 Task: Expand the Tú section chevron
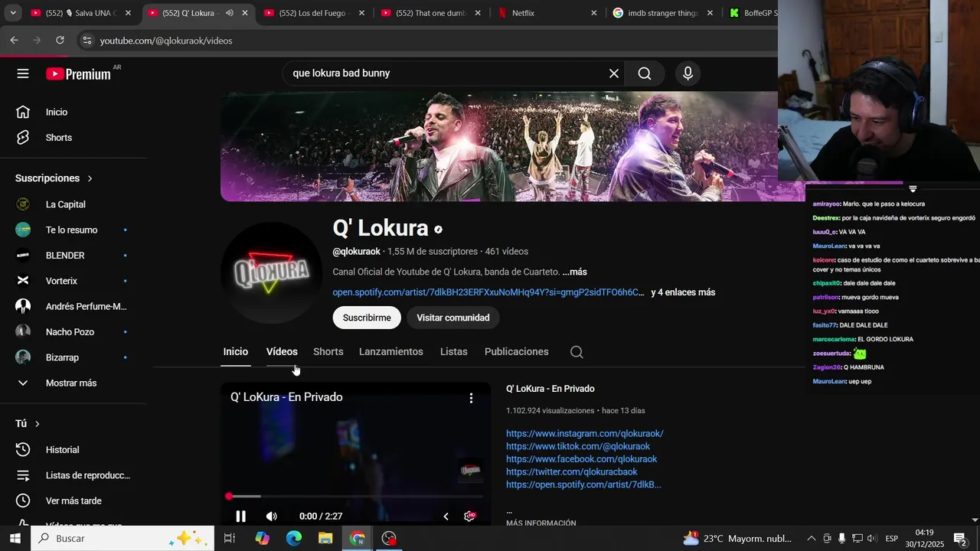click(37, 424)
